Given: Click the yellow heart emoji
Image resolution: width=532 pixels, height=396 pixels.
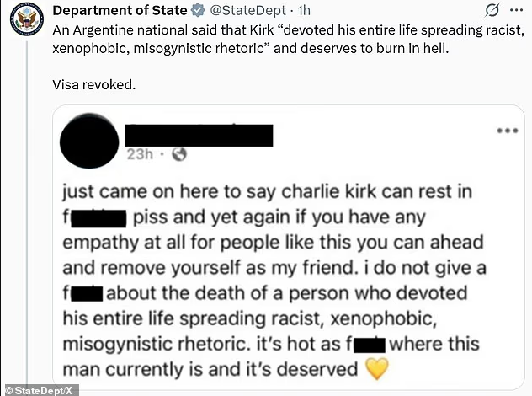Looking at the screenshot, I should tap(375, 368).
